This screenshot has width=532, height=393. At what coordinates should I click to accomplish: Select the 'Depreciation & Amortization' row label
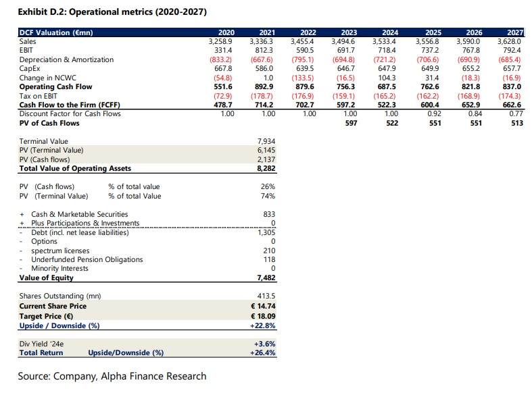(x=66, y=59)
